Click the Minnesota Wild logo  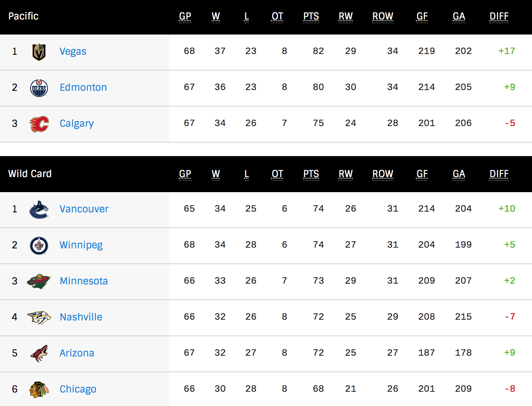tap(39, 281)
